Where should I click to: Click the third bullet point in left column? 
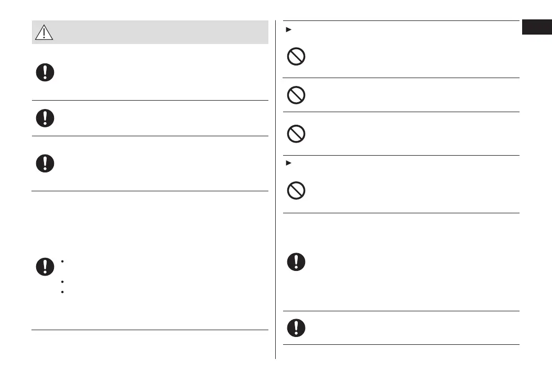(62, 292)
